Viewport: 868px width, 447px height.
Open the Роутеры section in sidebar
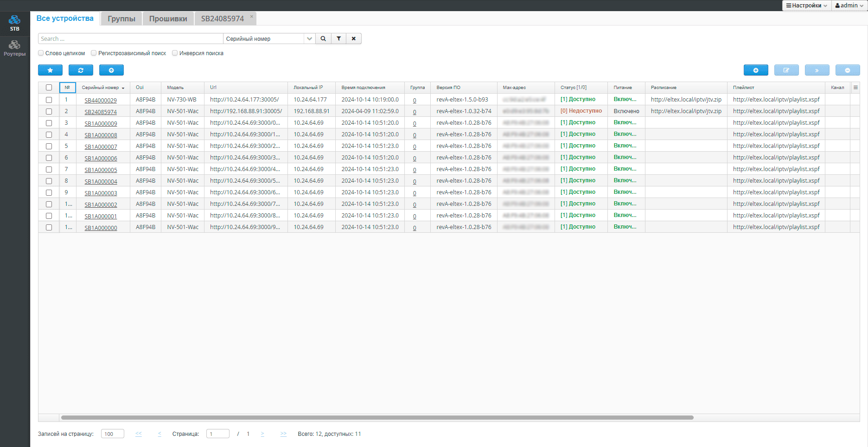15,48
